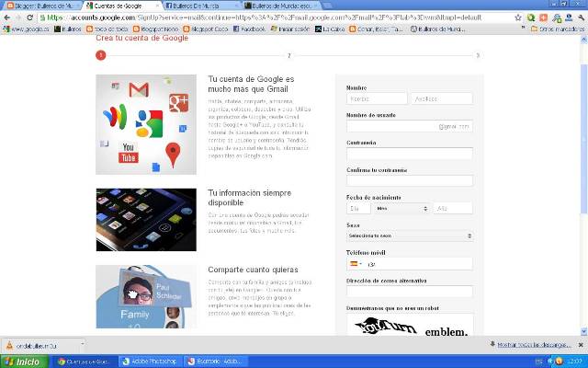Open the La Caixa bookmark
Viewport: 588px width, 368px height.
click(x=330, y=29)
